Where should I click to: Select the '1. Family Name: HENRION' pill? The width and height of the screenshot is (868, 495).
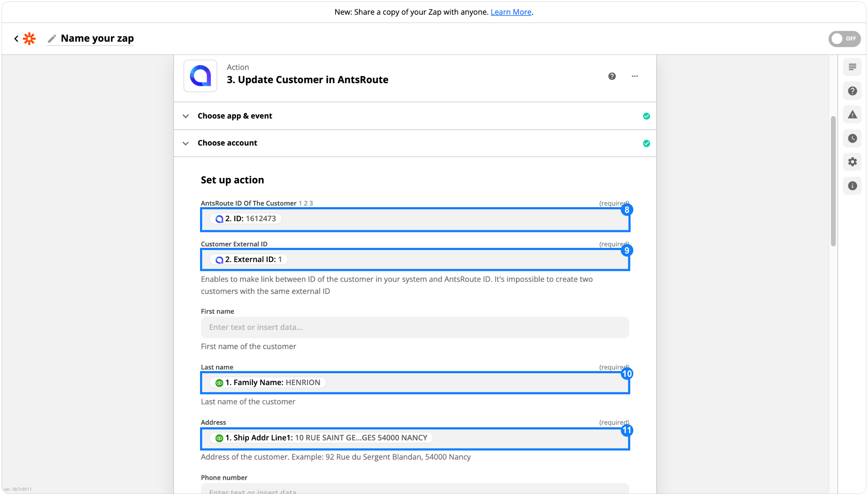(x=268, y=383)
